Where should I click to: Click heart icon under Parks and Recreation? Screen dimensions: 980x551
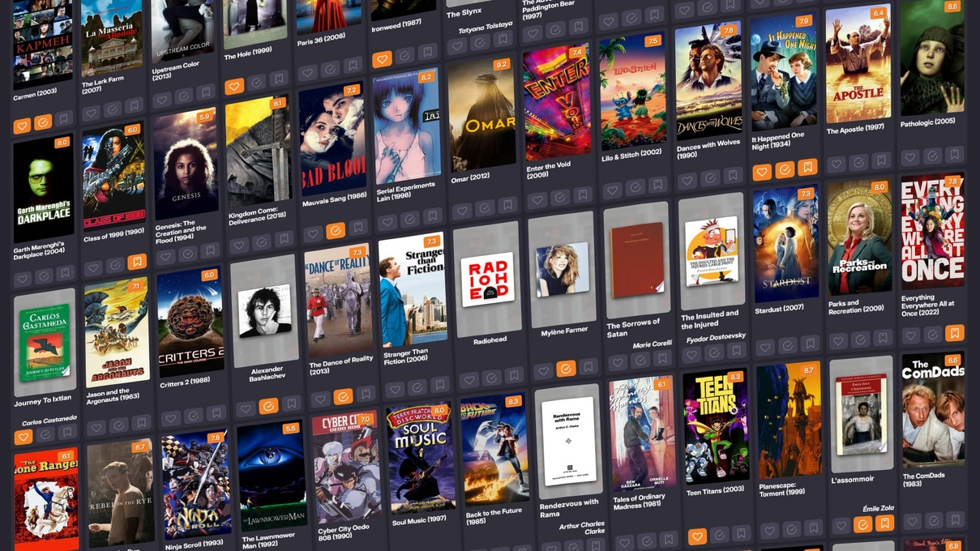pyautogui.click(x=838, y=341)
